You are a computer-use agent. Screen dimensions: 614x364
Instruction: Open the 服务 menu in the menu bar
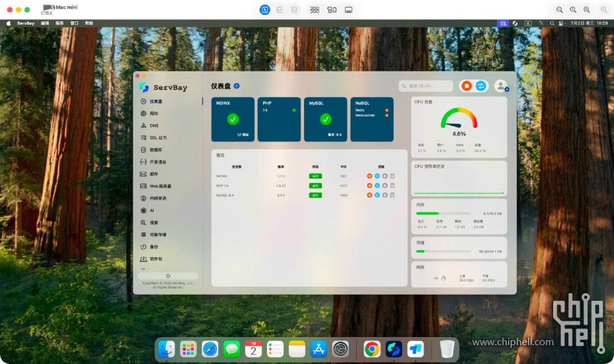tap(60, 23)
